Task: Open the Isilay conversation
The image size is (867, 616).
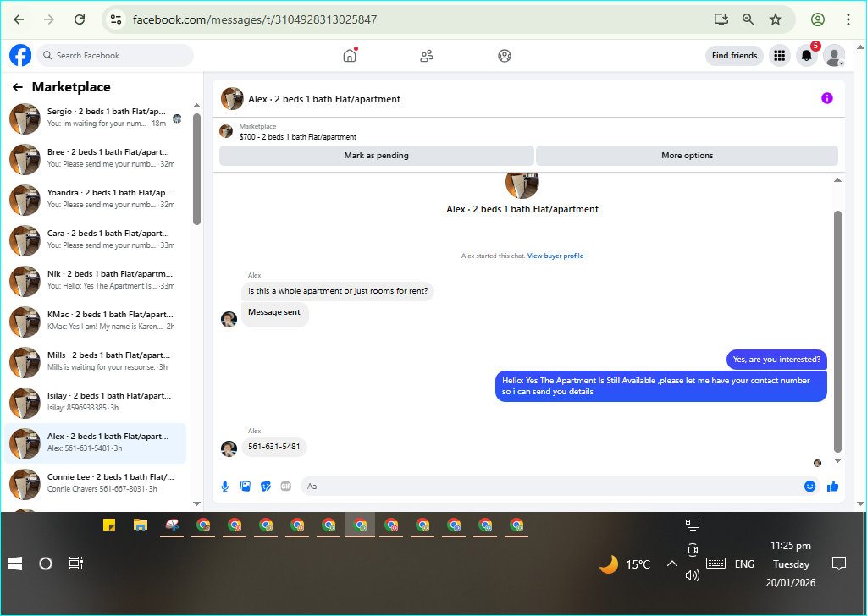Action: 96,403
